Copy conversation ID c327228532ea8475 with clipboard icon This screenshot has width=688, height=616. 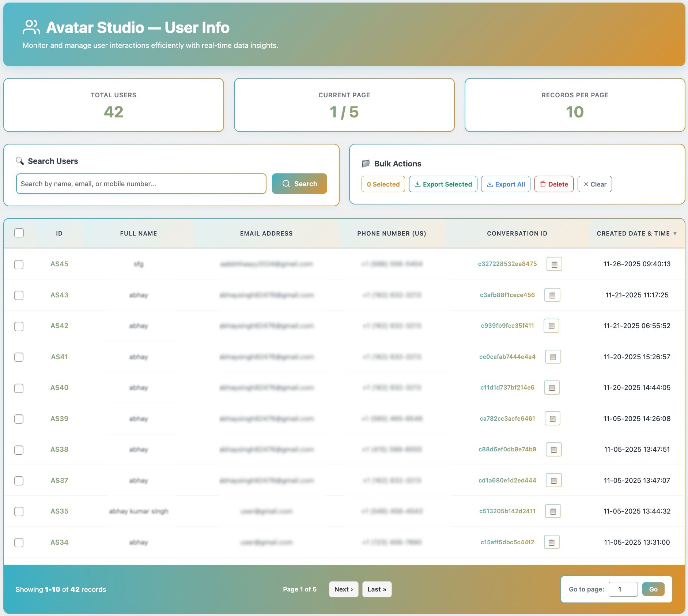(x=554, y=264)
